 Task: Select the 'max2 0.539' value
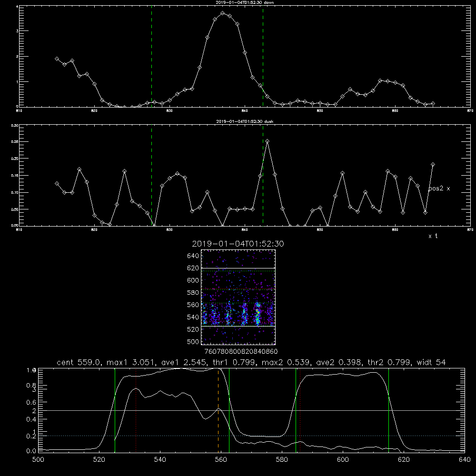[x=286, y=362]
